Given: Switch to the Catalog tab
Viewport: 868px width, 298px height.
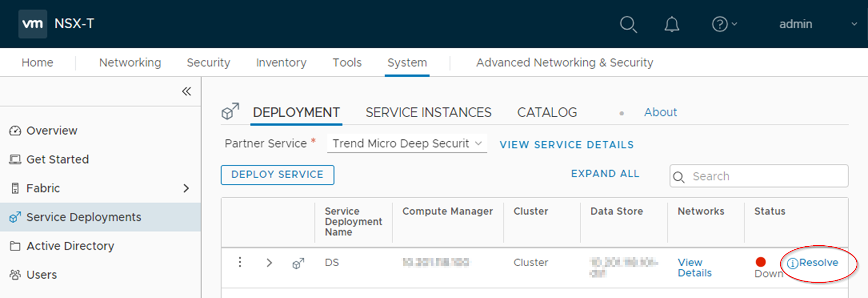Looking at the screenshot, I should [547, 113].
